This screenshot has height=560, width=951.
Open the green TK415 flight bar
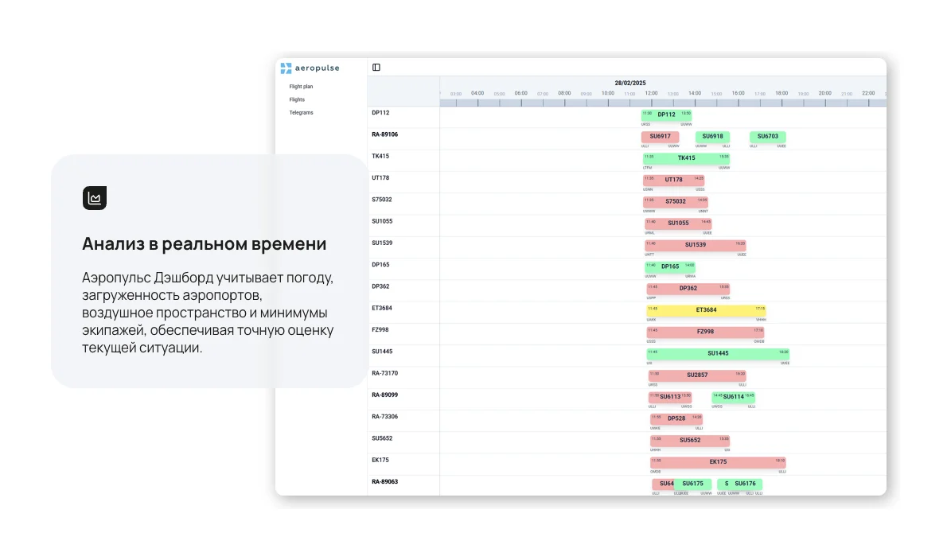(687, 158)
